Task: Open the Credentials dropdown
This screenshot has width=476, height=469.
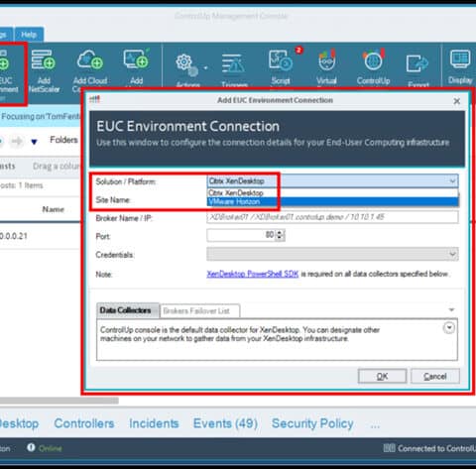Action: pyautogui.click(x=332, y=254)
